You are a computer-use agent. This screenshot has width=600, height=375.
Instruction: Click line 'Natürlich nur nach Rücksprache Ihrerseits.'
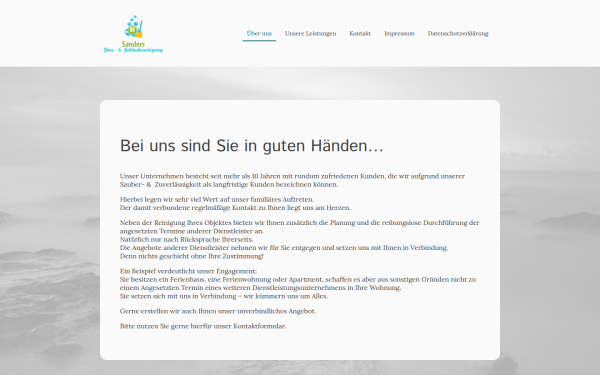[x=186, y=240]
